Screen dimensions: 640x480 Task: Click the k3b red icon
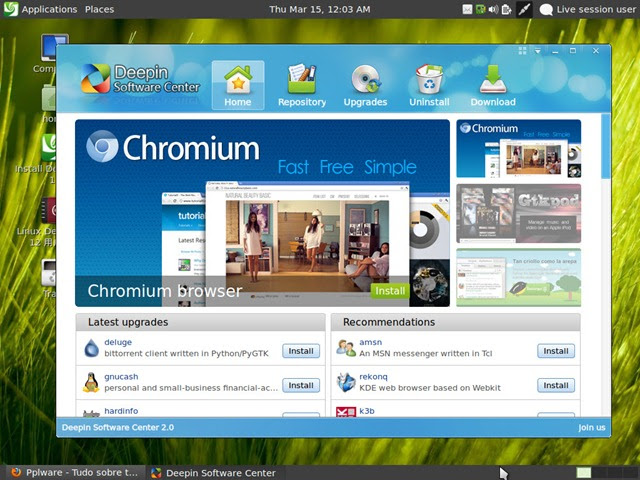[346, 411]
